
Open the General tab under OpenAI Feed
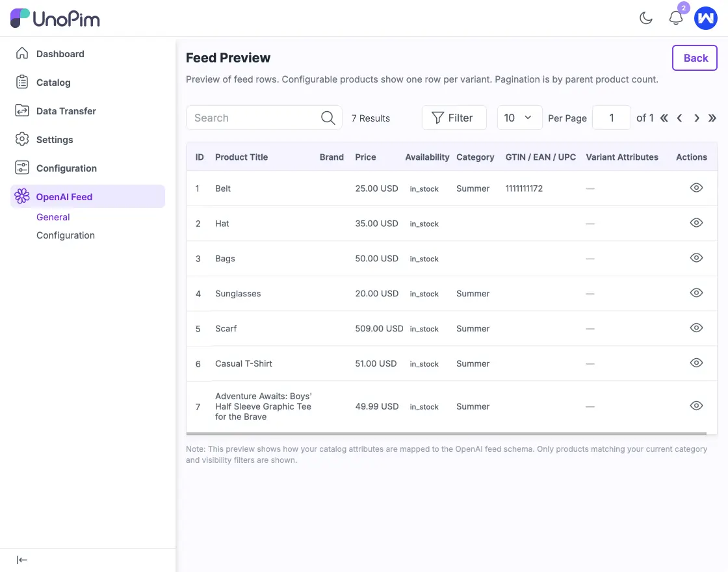click(x=53, y=216)
